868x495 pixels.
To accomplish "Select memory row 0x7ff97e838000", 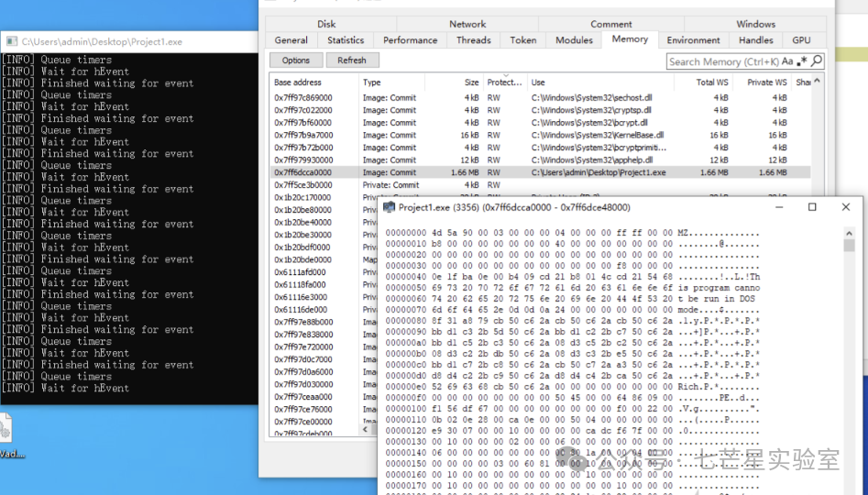I will (x=324, y=335).
